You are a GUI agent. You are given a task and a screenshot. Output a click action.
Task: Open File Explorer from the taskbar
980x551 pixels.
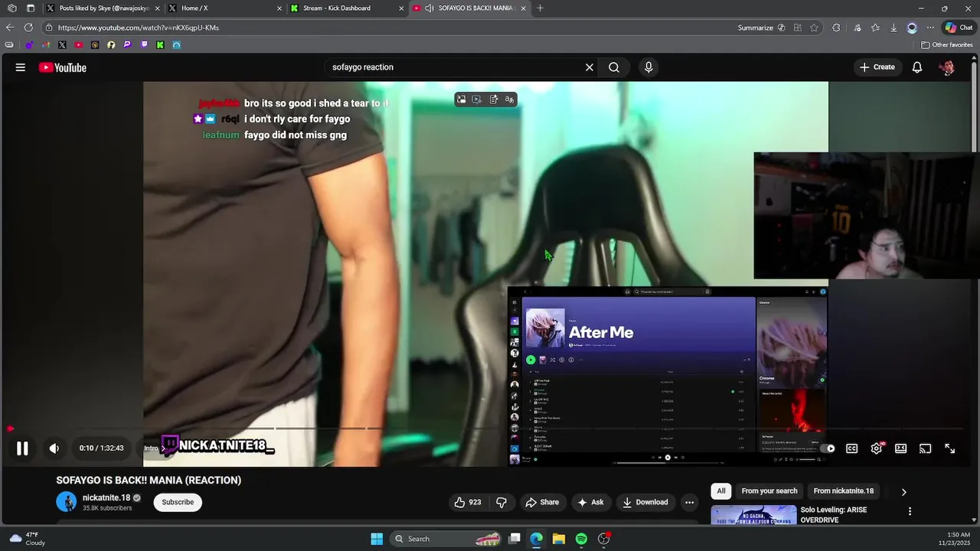(559, 539)
